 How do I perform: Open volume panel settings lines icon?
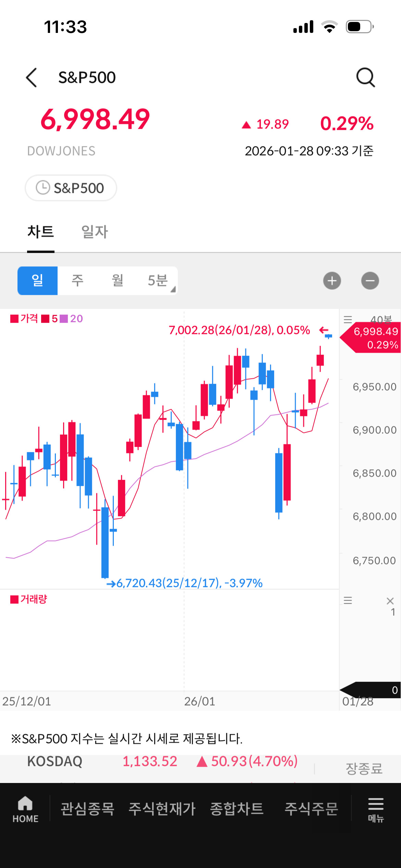tap(348, 600)
